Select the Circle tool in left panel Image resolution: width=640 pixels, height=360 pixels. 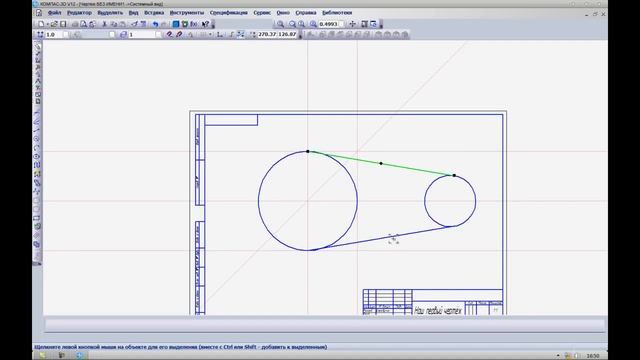(x=37, y=139)
